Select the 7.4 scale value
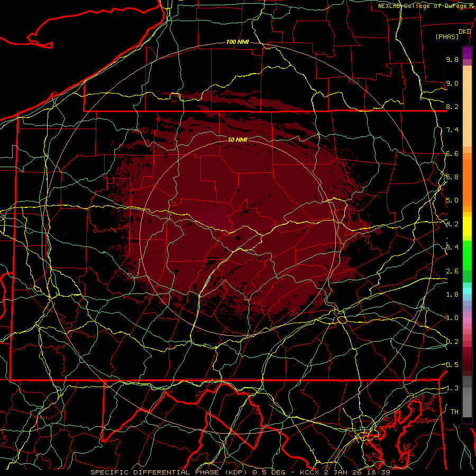Viewport: 476px width, 476px height. coord(452,130)
